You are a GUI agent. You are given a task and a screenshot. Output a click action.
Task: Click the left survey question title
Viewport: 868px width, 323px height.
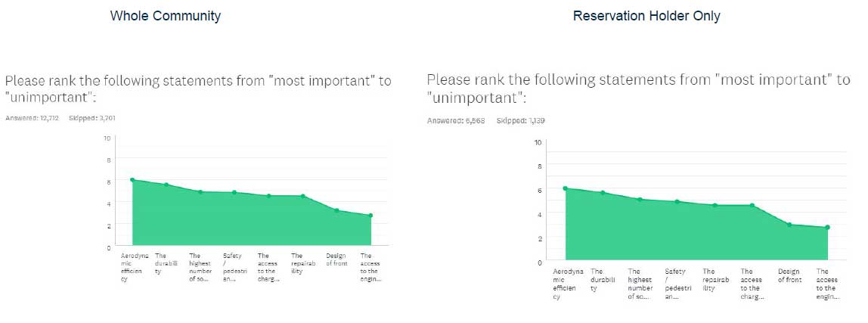pyautogui.click(x=198, y=89)
